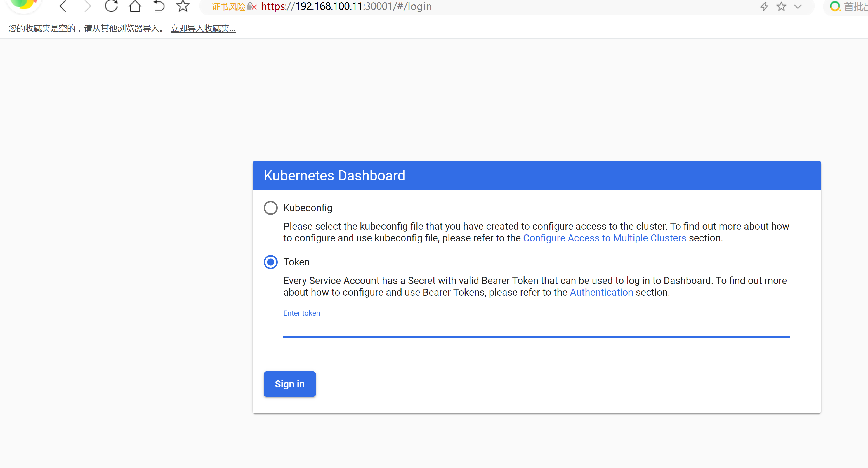Screen dimensions: 868x468
Task: Bookmark page with star icon left of address bar
Action: (183, 6)
